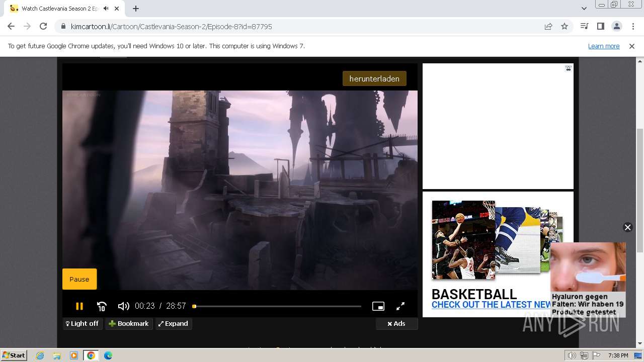Open the Check Out The Latest News link
Viewport: 644px width, 362px height.
click(x=492, y=305)
